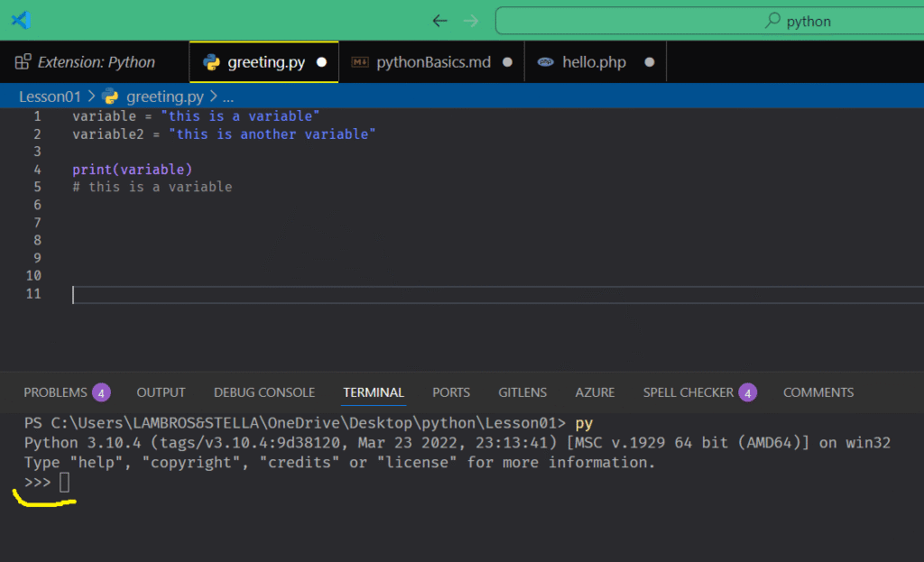Screen dimensions: 924x562
Task: Switch to the pythonBasics.md tab
Action: point(432,62)
